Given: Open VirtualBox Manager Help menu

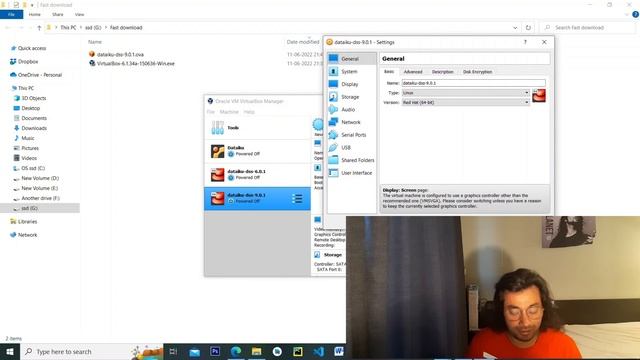Looking at the screenshot, I should (249, 112).
